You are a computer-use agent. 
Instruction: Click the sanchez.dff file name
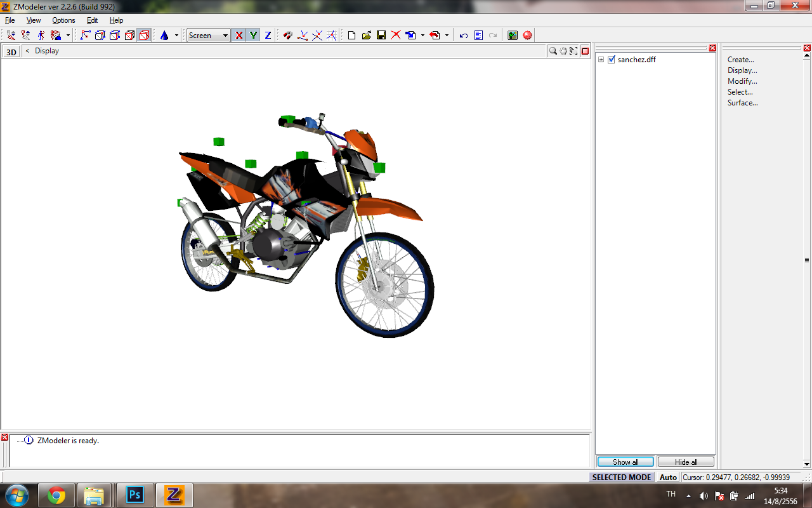(637, 60)
